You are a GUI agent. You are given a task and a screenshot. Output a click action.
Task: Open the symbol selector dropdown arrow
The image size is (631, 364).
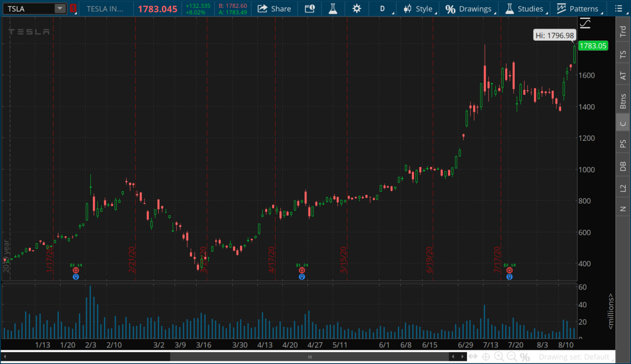tap(60, 8)
